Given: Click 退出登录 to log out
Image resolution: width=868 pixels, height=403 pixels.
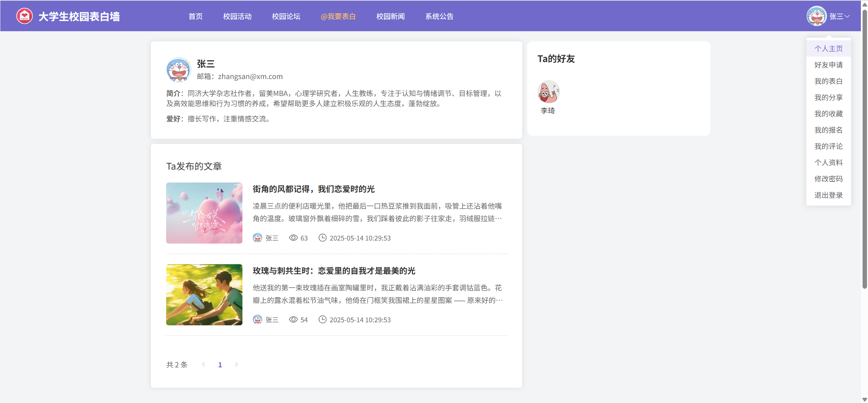Looking at the screenshot, I should pos(828,195).
